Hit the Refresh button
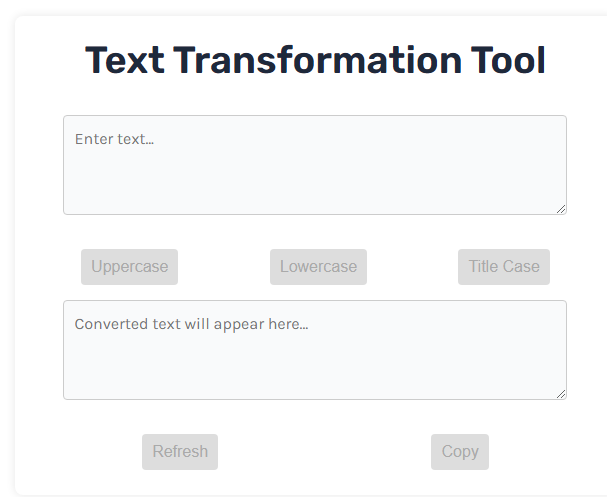 click(180, 452)
